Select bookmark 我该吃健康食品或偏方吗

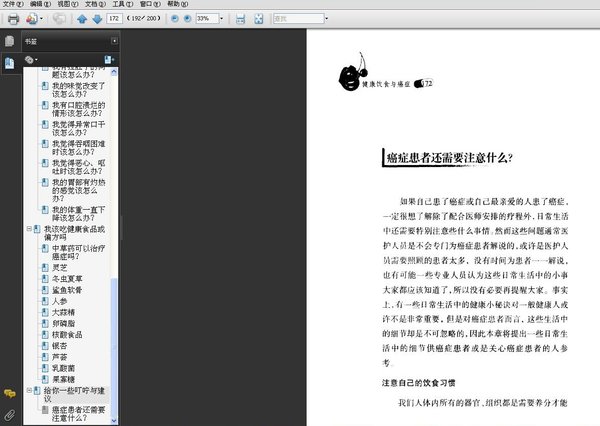point(74,233)
